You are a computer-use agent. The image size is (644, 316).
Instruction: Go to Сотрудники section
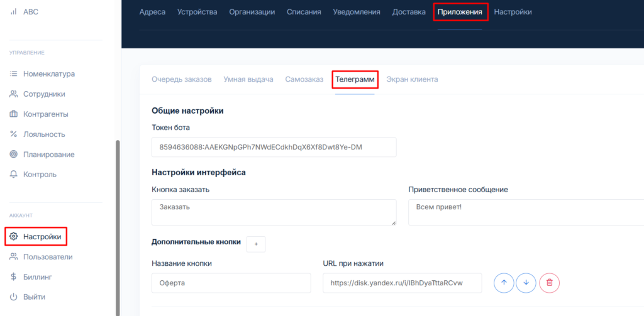[44, 94]
